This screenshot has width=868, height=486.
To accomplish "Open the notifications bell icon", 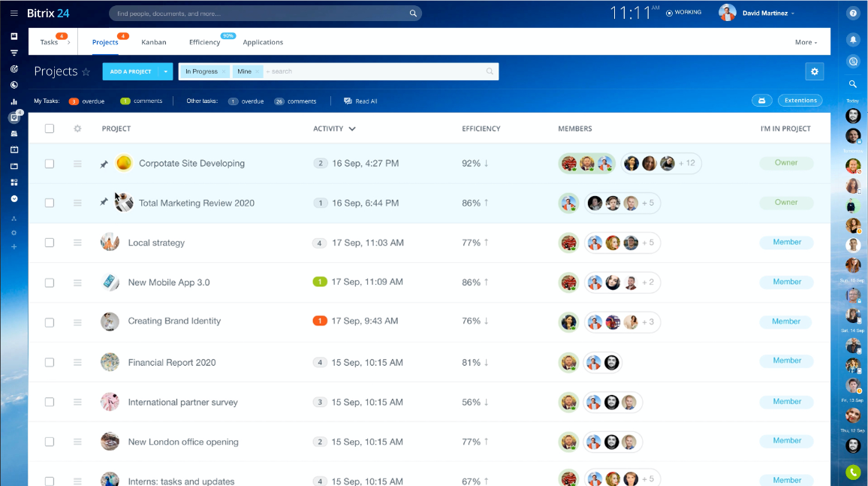I will pyautogui.click(x=853, y=39).
